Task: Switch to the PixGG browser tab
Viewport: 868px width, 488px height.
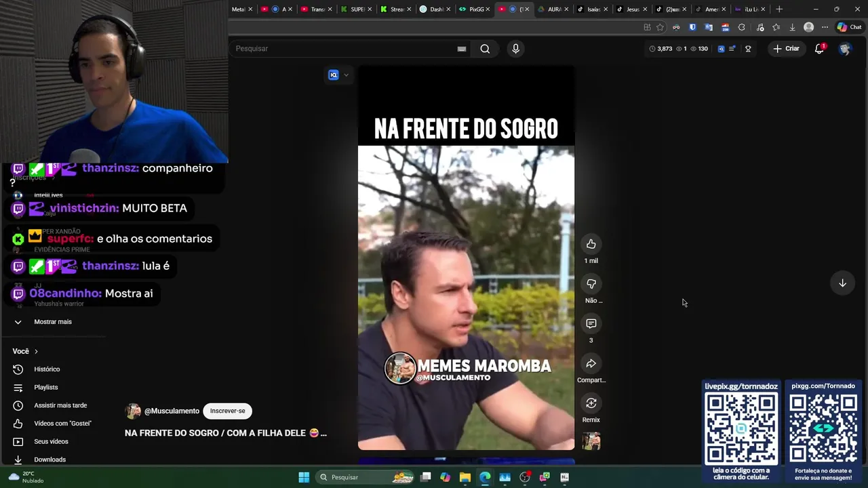Action: (x=473, y=9)
